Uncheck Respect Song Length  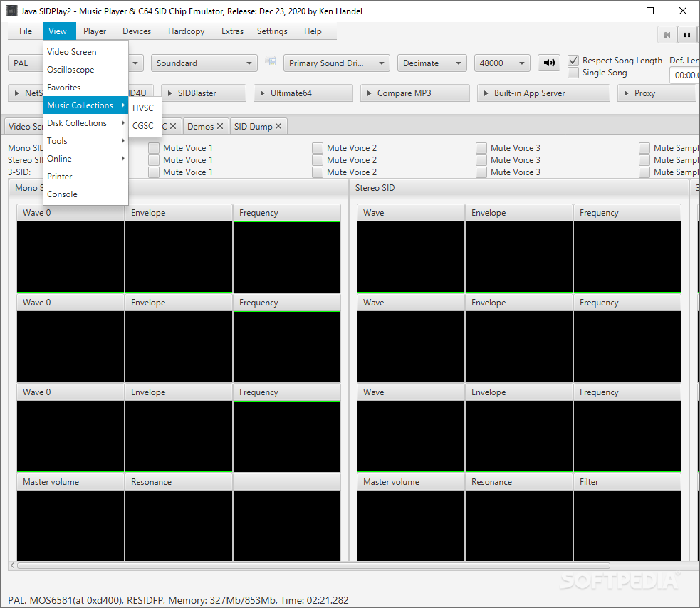[x=573, y=61]
